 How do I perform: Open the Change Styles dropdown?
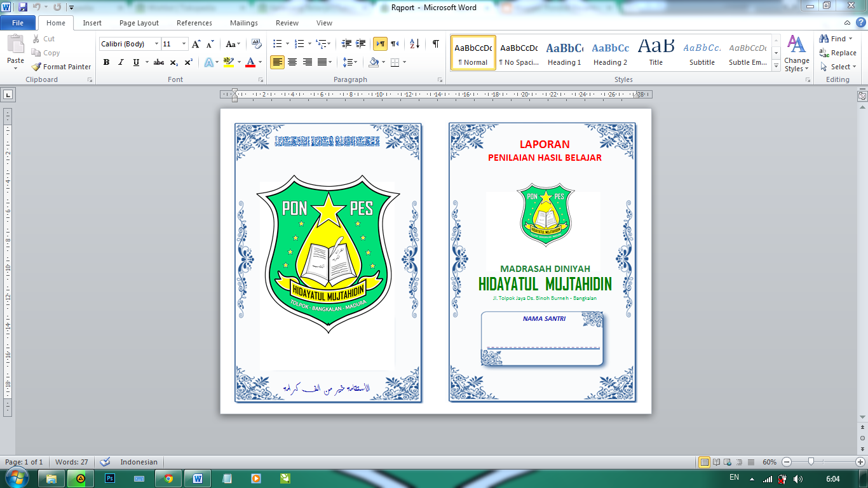coord(796,53)
